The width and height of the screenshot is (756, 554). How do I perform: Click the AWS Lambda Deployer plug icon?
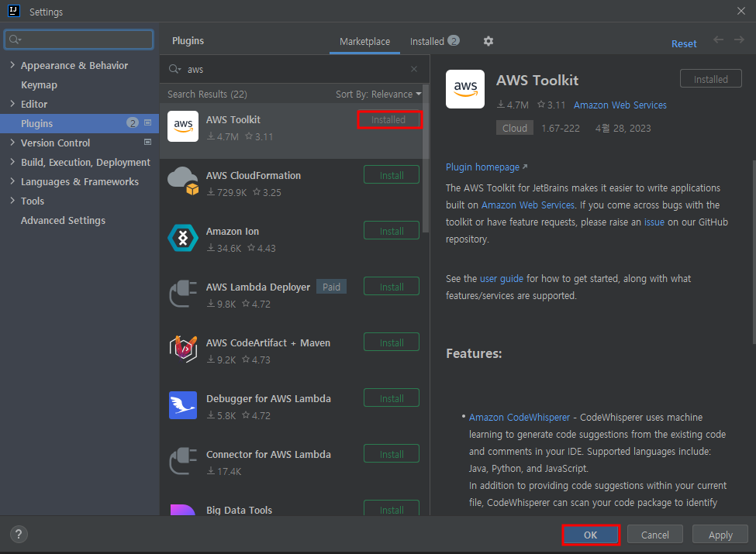(183, 294)
